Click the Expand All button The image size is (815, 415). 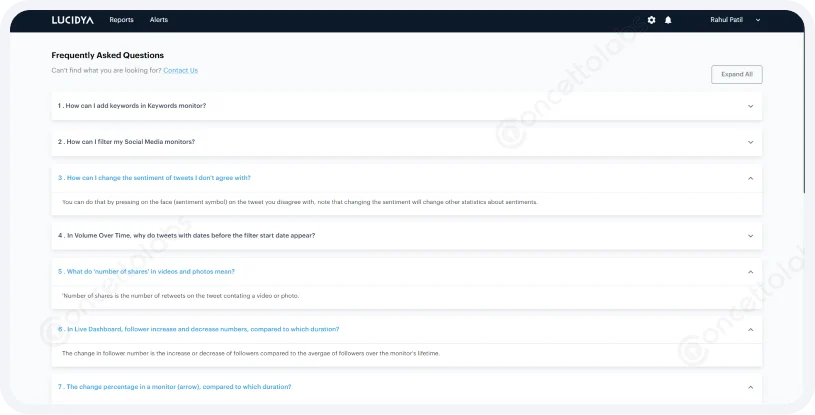[x=737, y=74]
